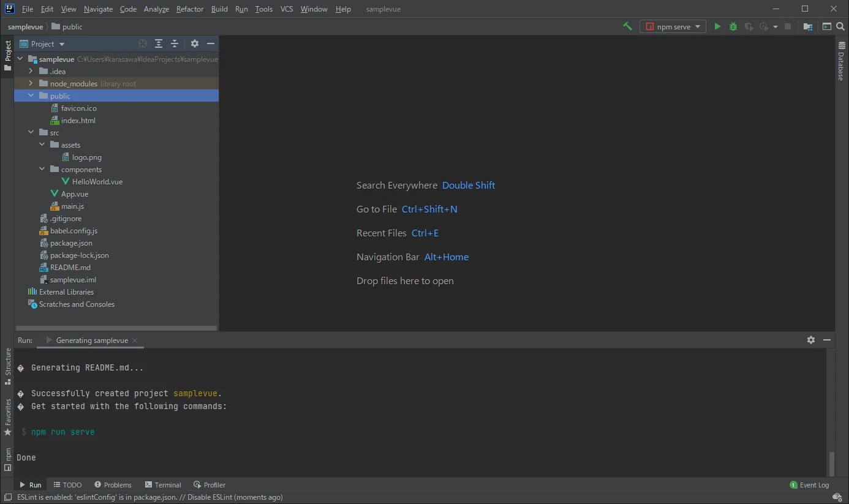
Task: Expand the node_modules folder
Action: point(31,84)
